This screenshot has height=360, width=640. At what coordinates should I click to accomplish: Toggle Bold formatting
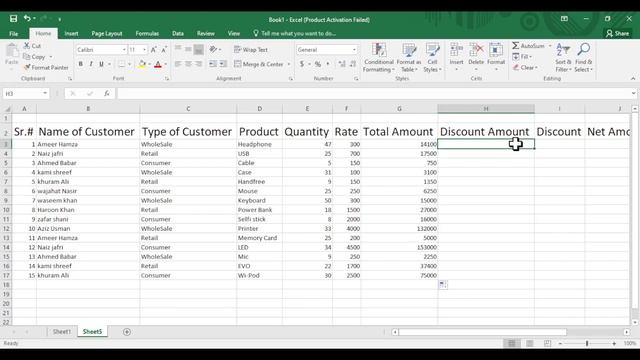click(x=81, y=64)
